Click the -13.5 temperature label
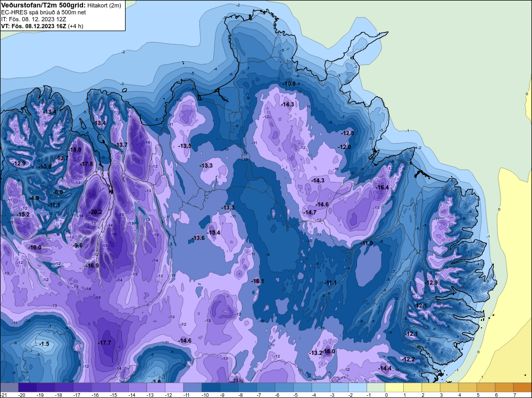The image size is (532, 398). click(185, 146)
